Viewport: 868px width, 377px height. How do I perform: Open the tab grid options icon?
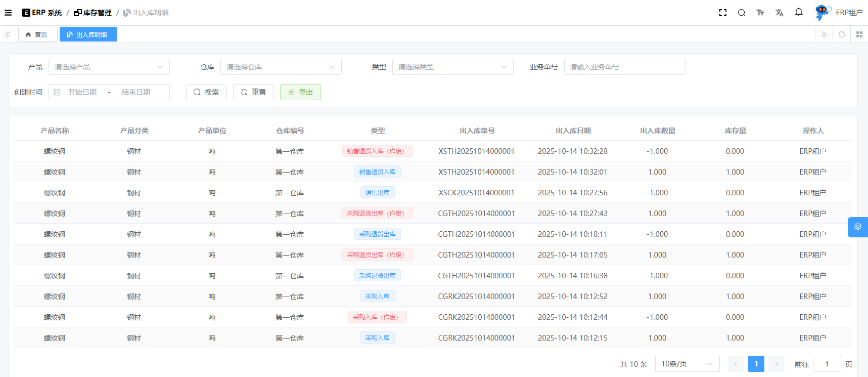pos(859,34)
